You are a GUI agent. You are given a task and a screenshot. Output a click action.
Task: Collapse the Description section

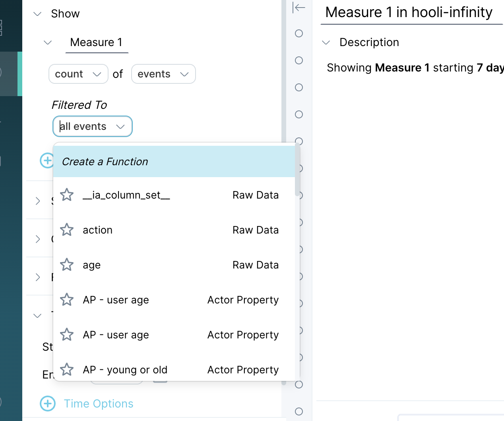tap(326, 42)
